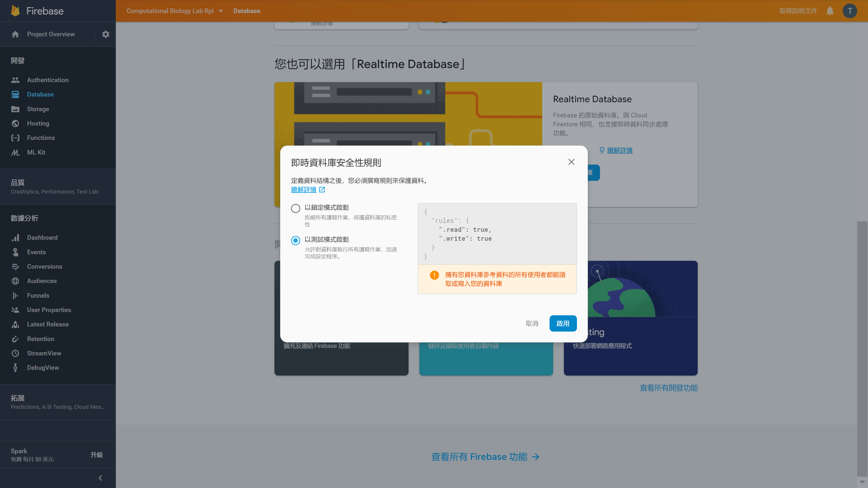The width and height of the screenshot is (868, 488).
Task: Open the user account avatar T
Action: [850, 11]
